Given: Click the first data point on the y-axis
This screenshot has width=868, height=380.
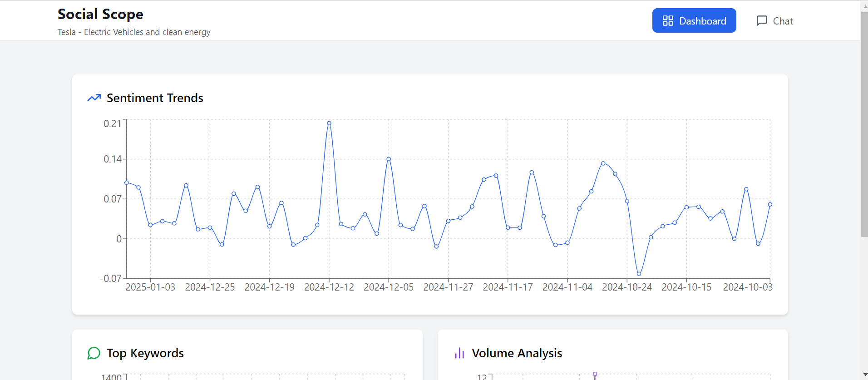Looking at the screenshot, I should (127, 183).
